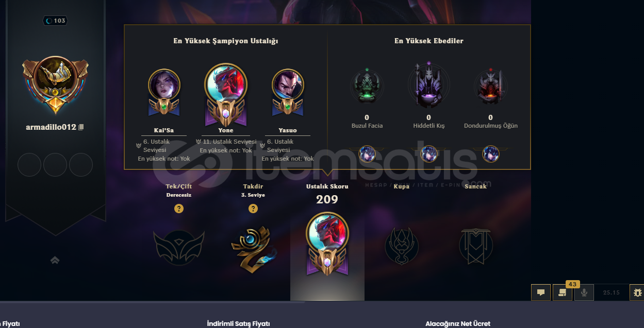Click the Tek/Çift question mark help icon
The width and height of the screenshot is (644, 328).
click(x=178, y=209)
